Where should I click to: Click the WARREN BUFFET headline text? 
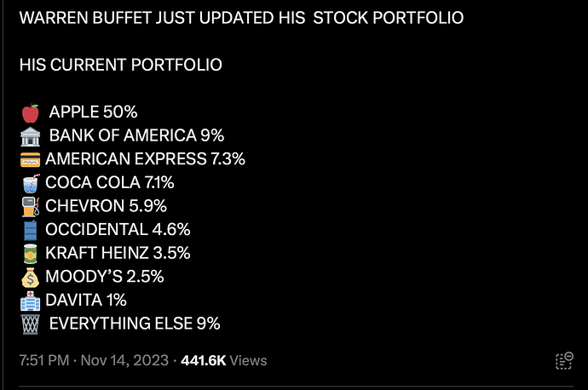pyautogui.click(x=241, y=18)
